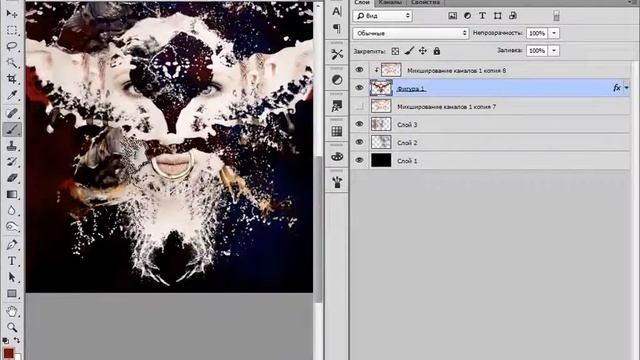640x360 pixels.
Task: Select the Horizontal Type tool
Action: pos(11,261)
